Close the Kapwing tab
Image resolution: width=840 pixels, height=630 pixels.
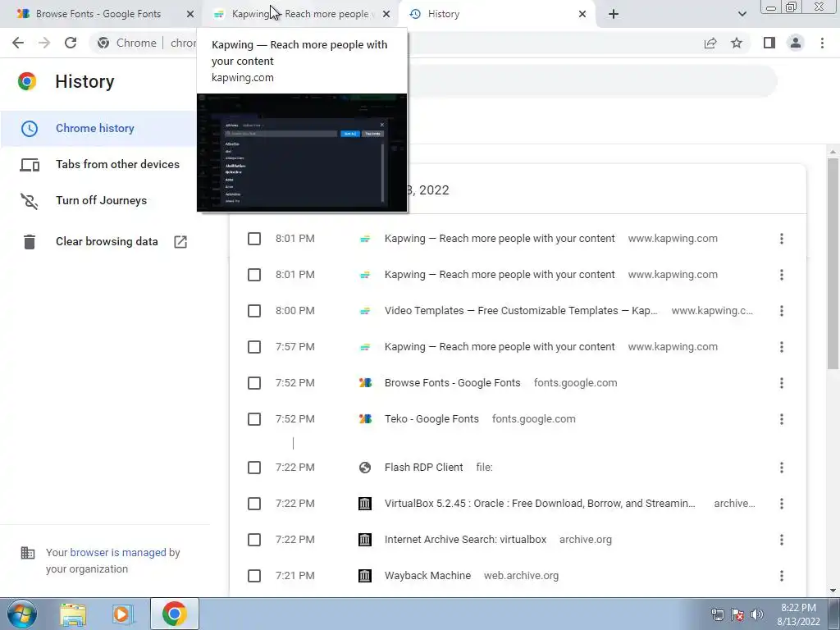click(x=386, y=14)
